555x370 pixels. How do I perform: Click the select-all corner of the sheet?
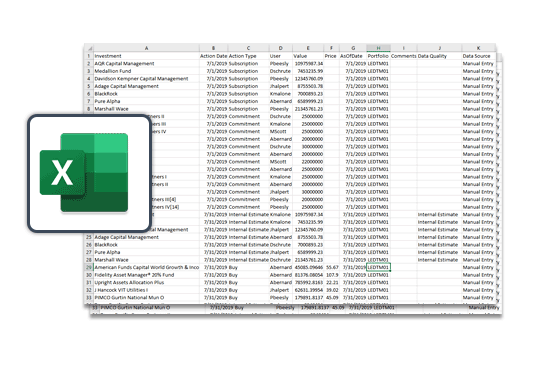89,48
